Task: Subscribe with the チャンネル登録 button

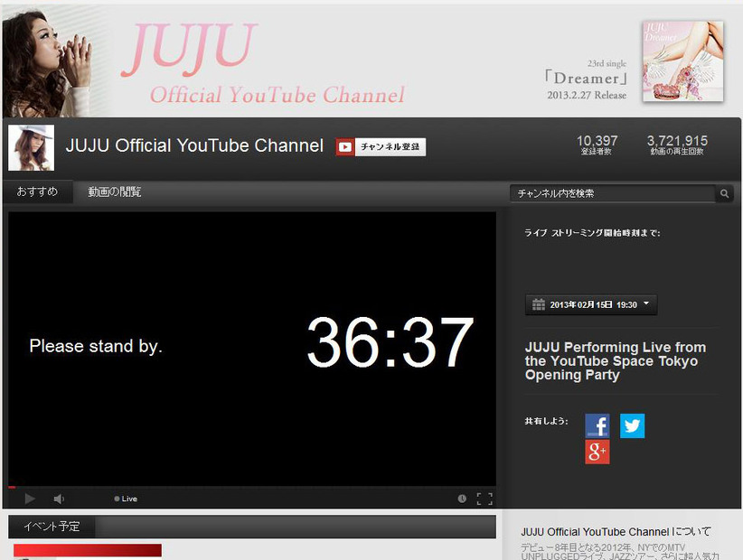Action: (390, 146)
